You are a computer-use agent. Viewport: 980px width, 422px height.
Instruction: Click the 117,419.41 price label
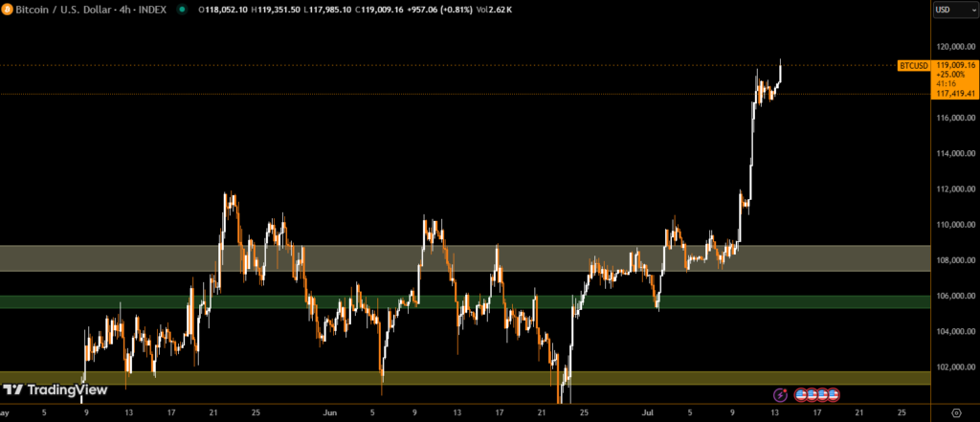(956, 94)
